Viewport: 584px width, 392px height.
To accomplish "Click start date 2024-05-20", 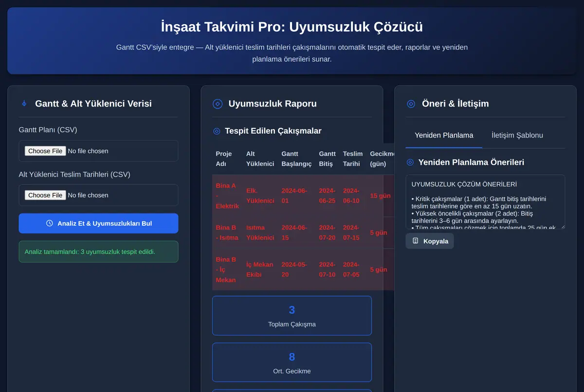I will pyautogui.click(x=296, y=269).
